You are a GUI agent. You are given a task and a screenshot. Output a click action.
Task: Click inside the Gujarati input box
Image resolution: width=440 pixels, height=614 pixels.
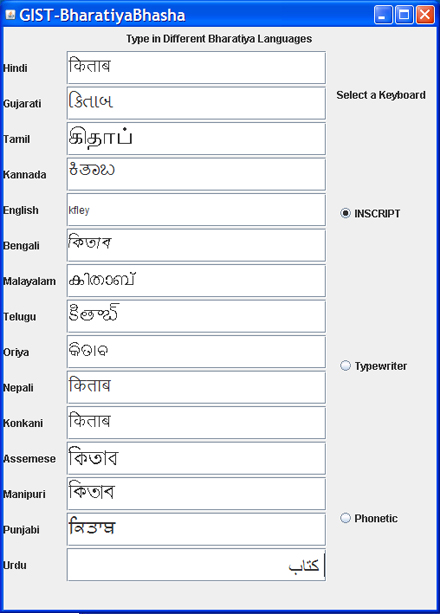[x=196, y=103]
